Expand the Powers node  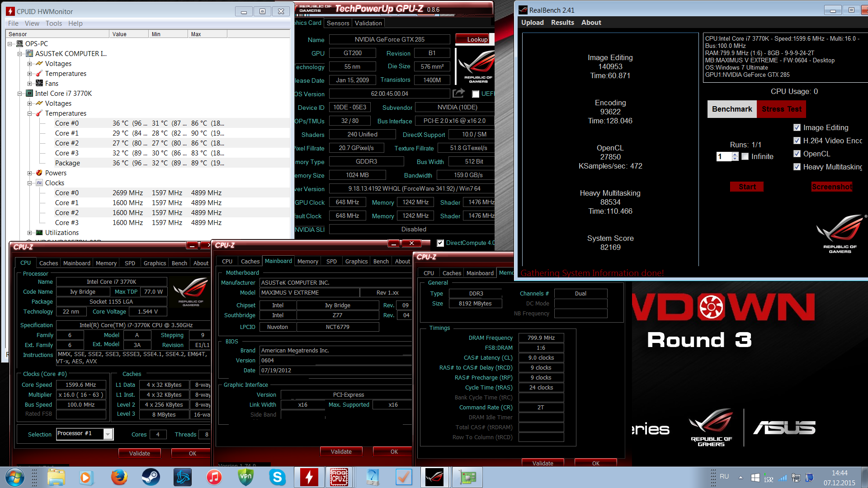tap(30, 173)
